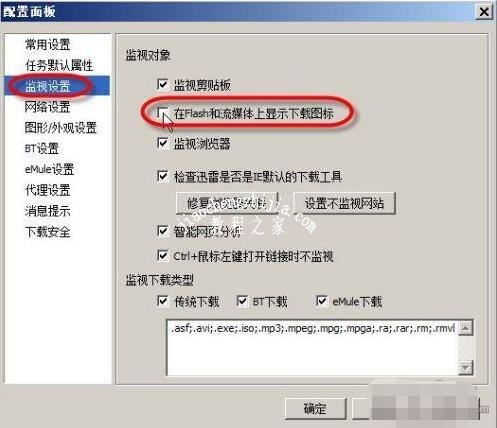The image size is (497, 428).
Task: Select 代理设置 category
Action: 48,190
